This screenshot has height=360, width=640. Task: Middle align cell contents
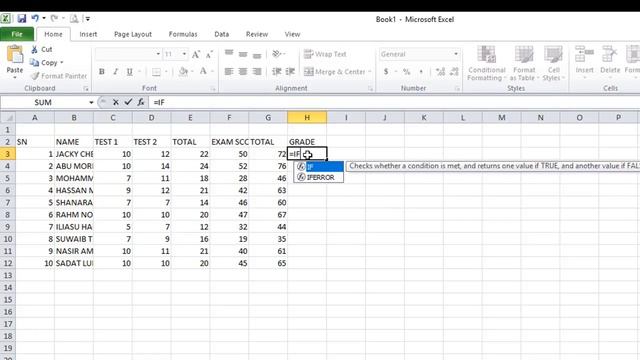coord(243,54)
